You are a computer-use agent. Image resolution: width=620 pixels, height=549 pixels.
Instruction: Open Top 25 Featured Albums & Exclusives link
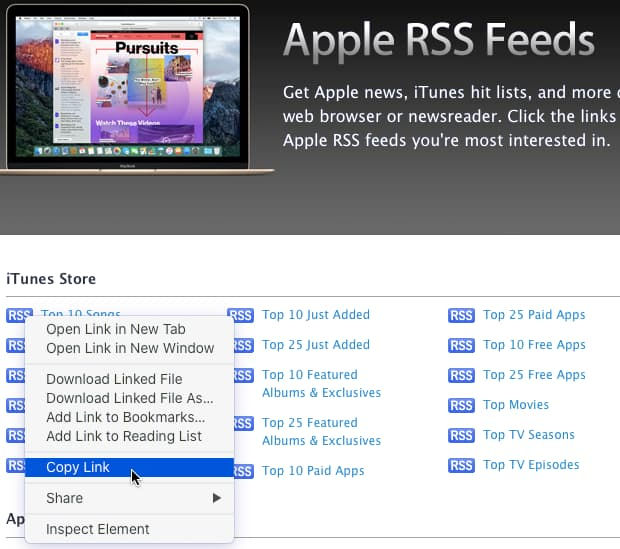[321, 432]
